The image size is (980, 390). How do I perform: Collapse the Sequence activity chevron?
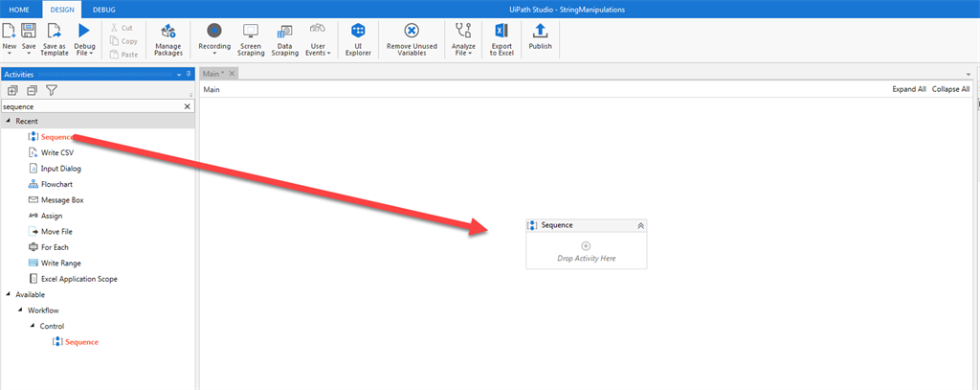pos(640,226)
